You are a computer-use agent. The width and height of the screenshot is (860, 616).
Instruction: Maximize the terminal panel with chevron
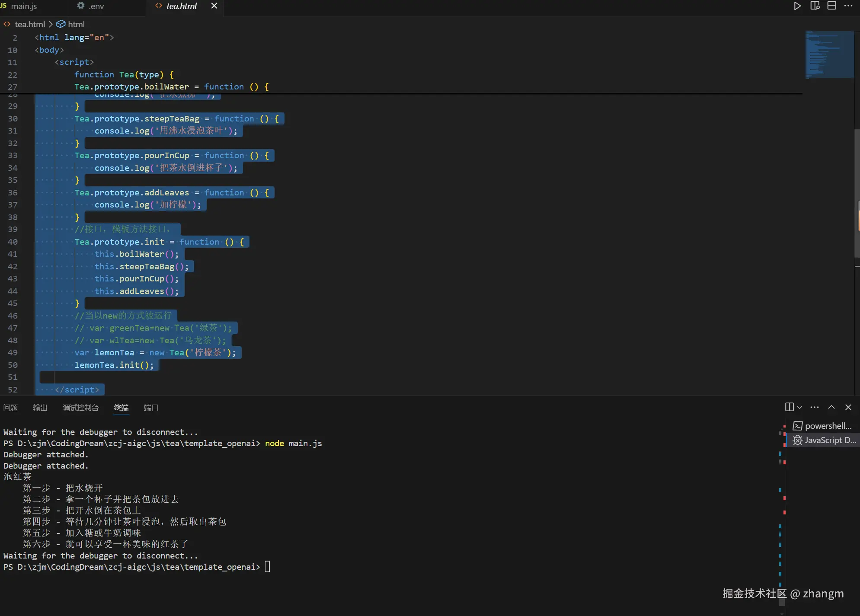831,407
